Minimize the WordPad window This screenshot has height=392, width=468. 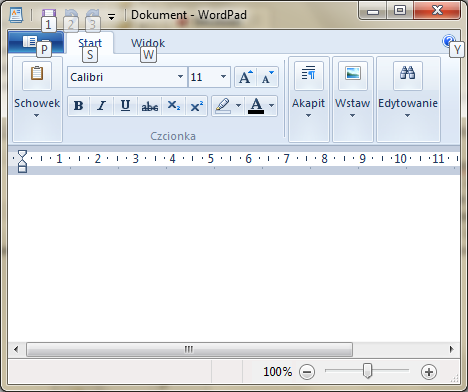tap(373, 11)
